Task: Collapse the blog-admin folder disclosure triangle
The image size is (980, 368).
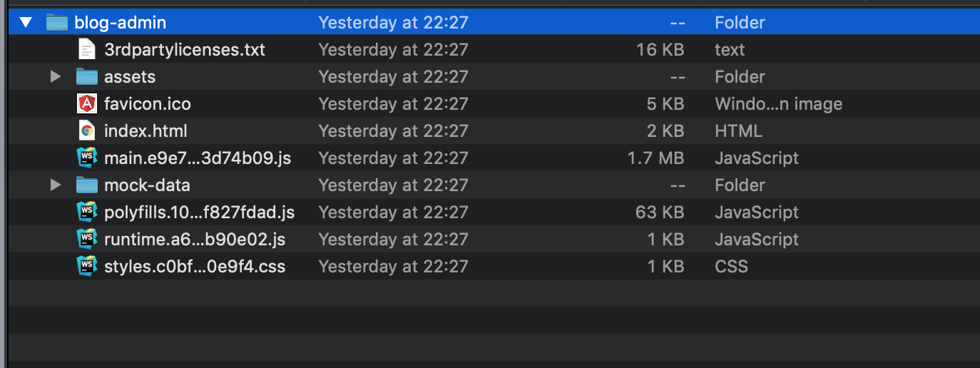Action: (26, 23)
